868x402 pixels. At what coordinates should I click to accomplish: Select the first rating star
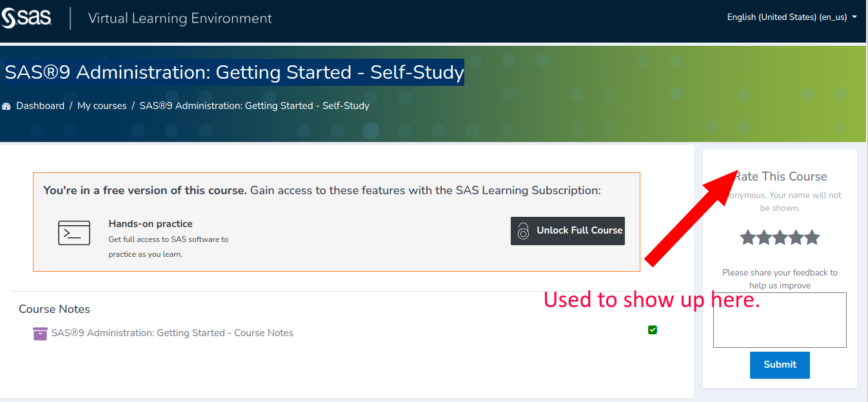click(748, 237)
